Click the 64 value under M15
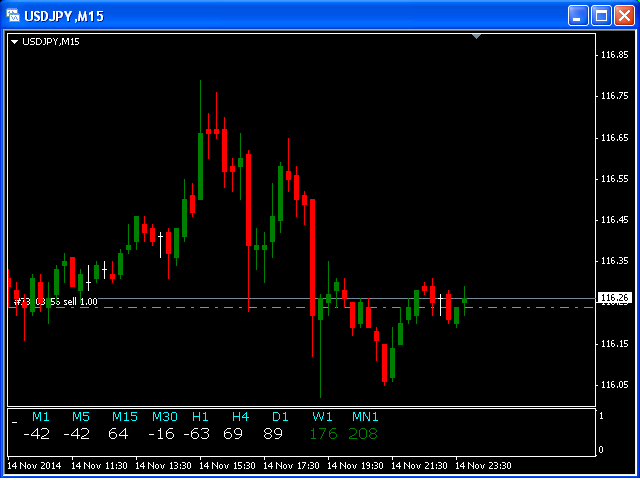 tap(118, 433)
